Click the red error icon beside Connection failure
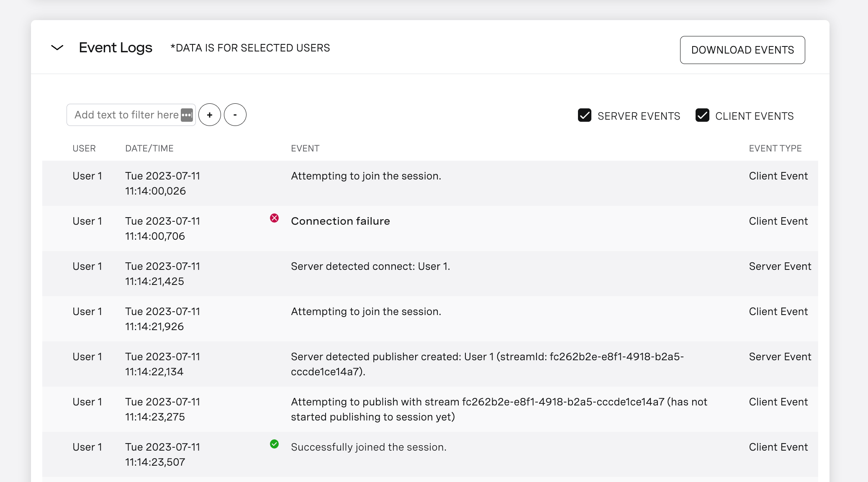 275,217
